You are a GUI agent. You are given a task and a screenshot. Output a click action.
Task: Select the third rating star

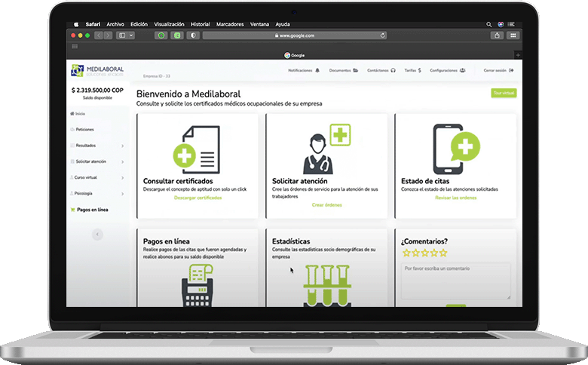click(424, 253)
